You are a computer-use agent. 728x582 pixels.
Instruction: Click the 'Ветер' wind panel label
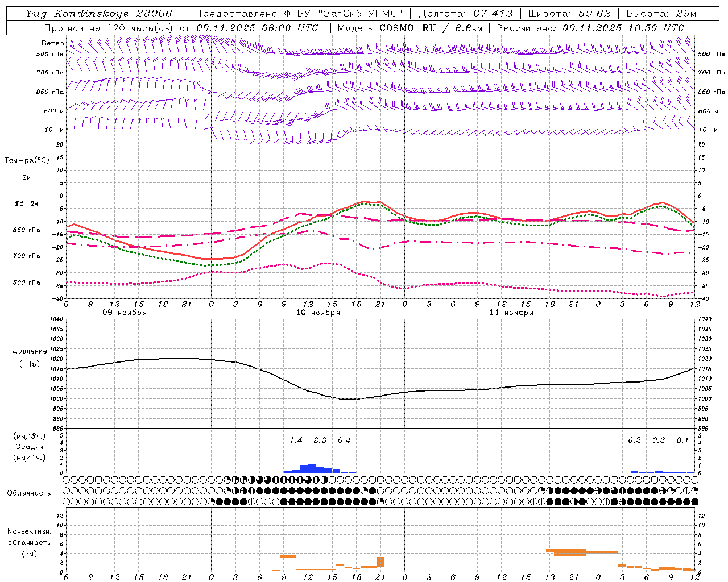click(x=52, y=43)
